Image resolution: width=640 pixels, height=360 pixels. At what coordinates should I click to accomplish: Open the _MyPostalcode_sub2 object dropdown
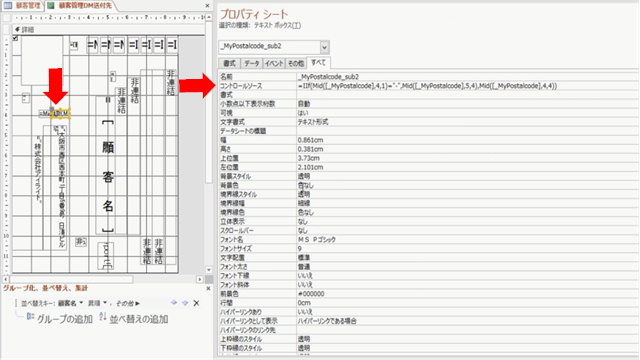tap(324, 47)
